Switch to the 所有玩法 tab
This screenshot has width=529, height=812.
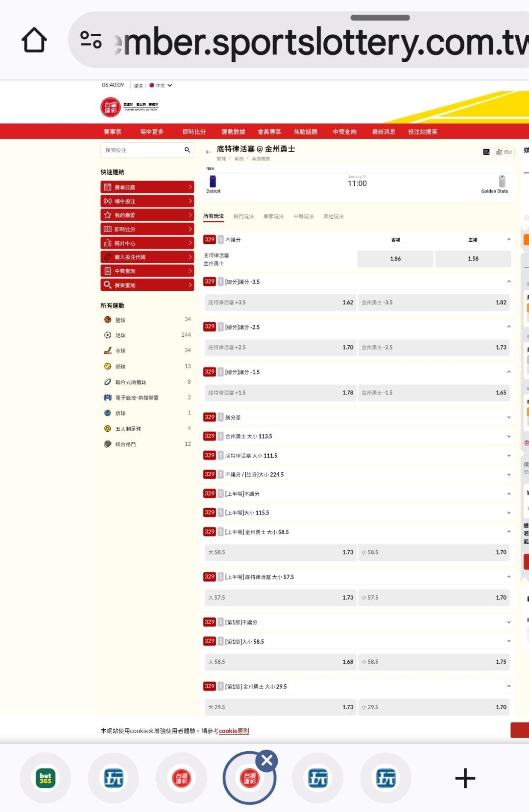214,216
